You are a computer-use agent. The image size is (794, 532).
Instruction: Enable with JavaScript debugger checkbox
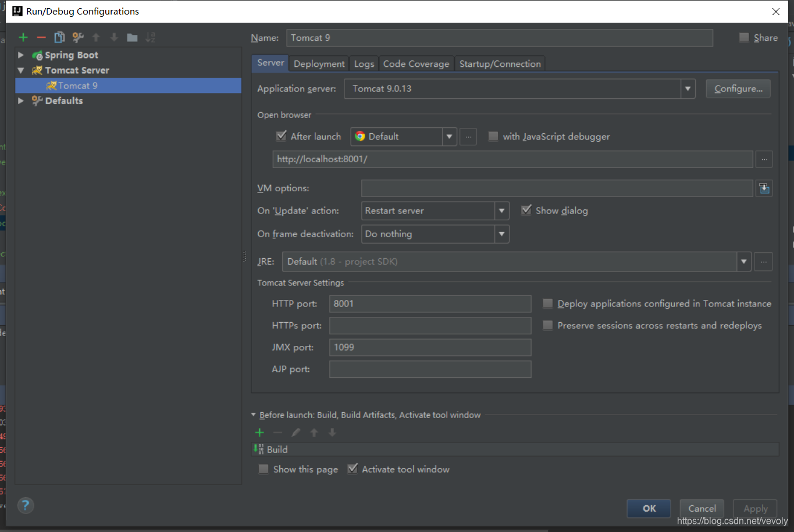(493, 136)
